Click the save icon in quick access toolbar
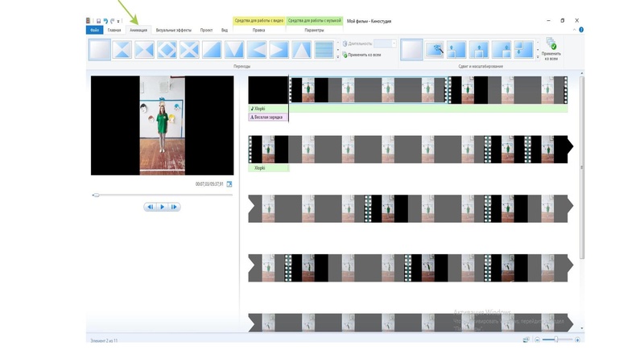Screen dimensions: 644x362 pos(98,21)
